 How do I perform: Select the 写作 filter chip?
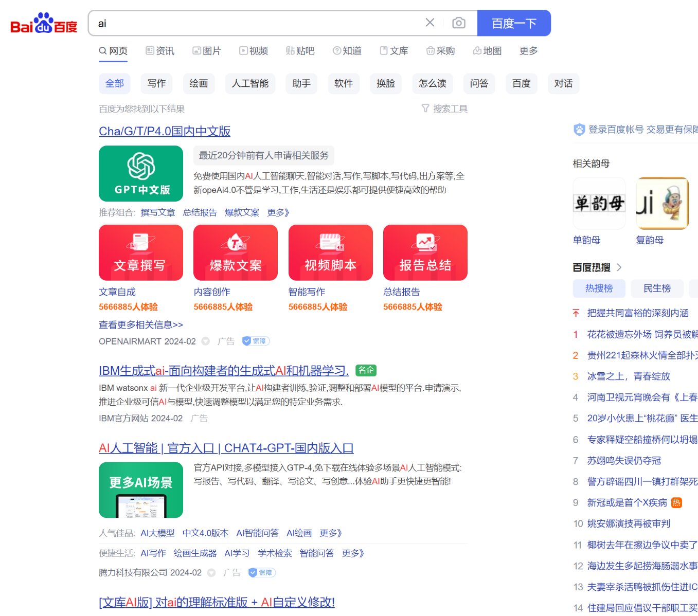156,83
